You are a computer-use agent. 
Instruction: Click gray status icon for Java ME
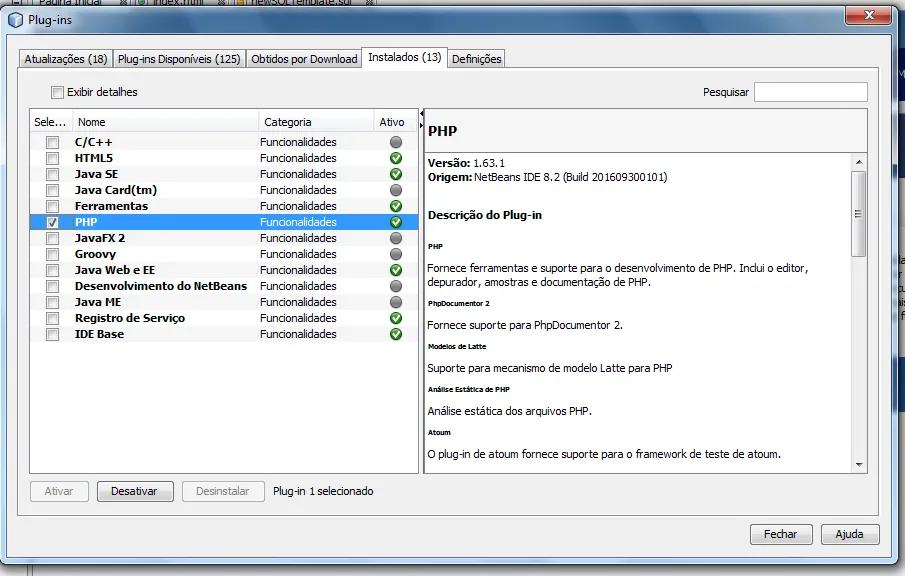(396, 302)
